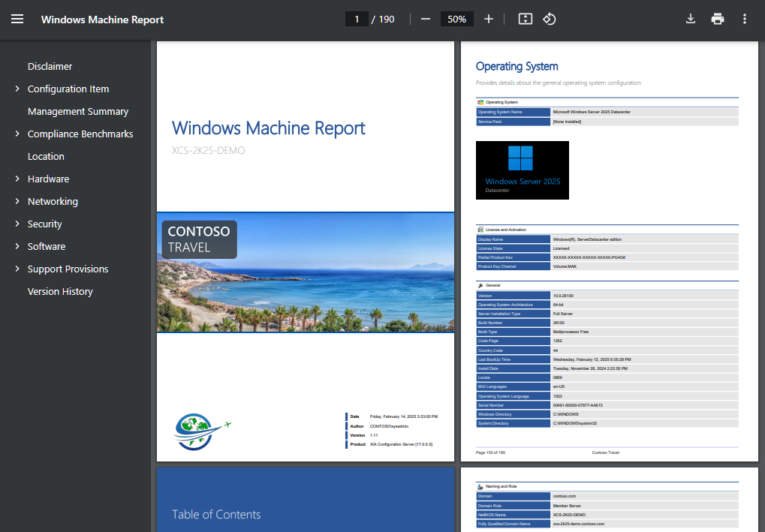Viewport: 765px width, 532px height.
Task: Expand the Compliance Benchmarks outline entry
Action: (17, 134)
